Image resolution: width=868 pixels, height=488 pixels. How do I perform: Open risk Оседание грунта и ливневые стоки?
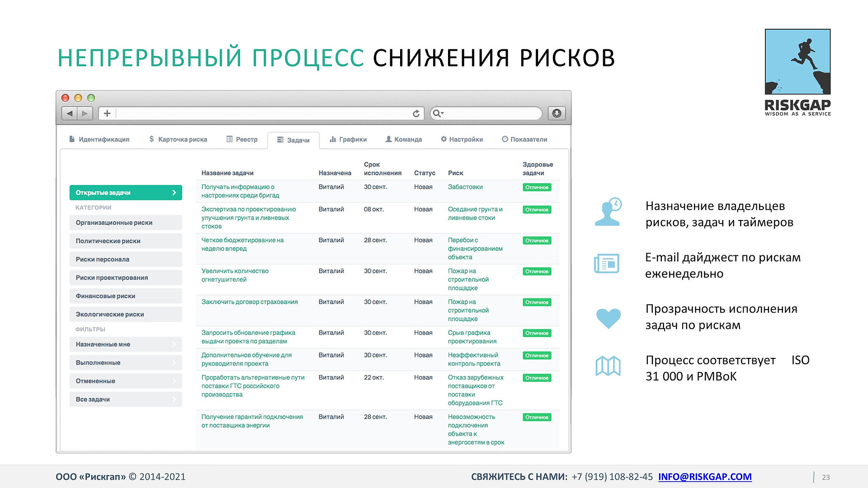coord(475,213)
